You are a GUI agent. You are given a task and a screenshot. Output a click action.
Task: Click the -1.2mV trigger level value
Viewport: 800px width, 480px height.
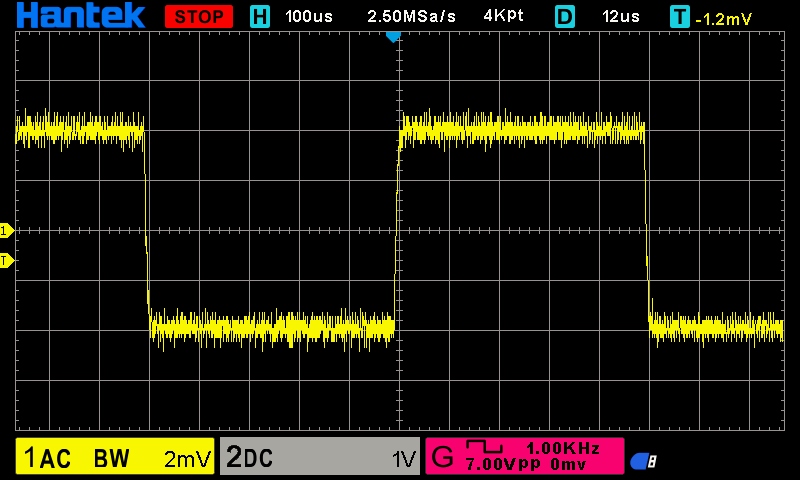(723, 19)
